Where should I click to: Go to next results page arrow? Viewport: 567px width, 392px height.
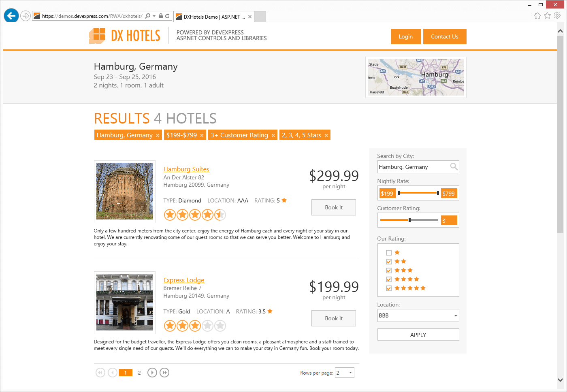pos(152,373)
